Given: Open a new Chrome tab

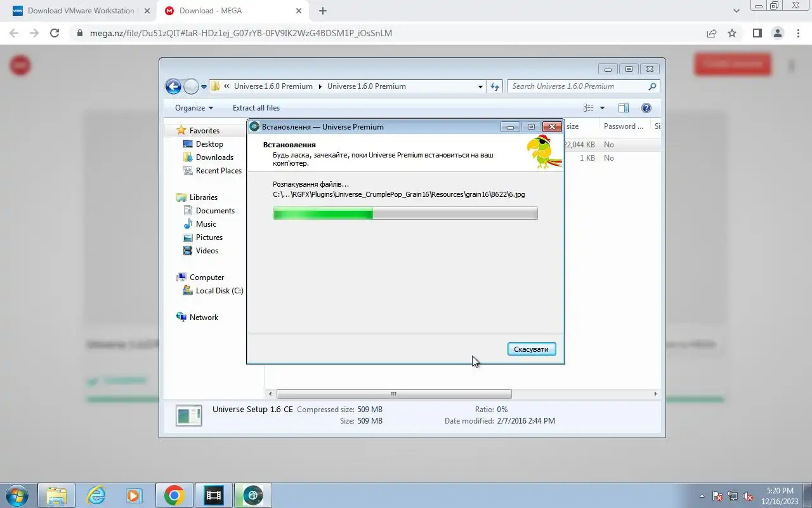Looking at the screenshot, I should (323, 11).
